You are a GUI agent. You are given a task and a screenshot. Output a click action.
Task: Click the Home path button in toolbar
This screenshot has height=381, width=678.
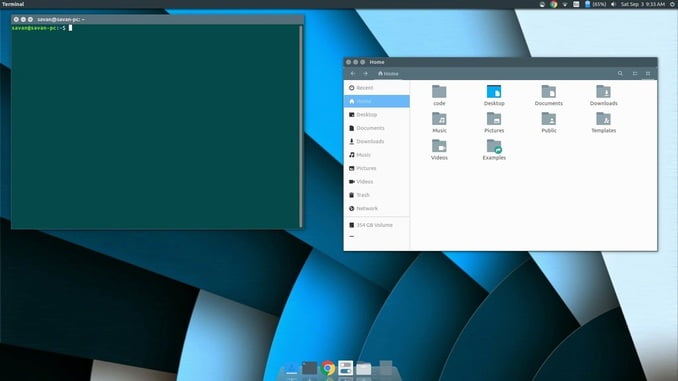(388, 74)
